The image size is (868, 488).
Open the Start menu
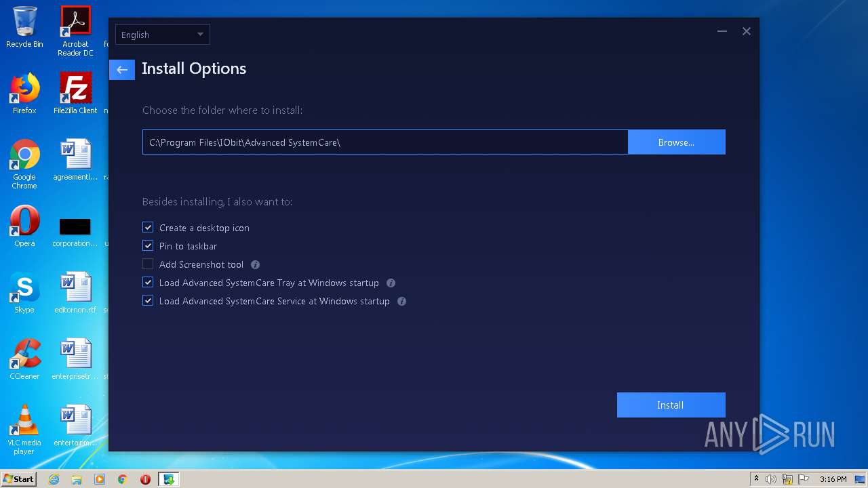pos(19,479)
